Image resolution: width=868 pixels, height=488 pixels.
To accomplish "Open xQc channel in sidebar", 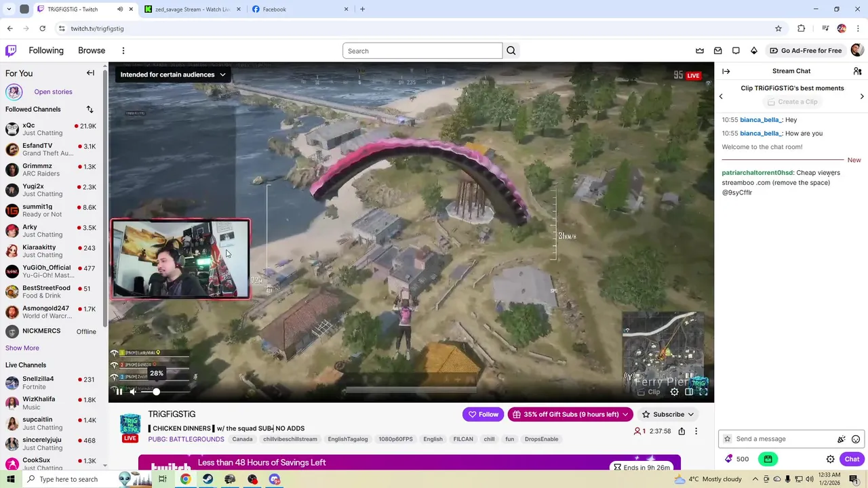I will click(52, 129).
